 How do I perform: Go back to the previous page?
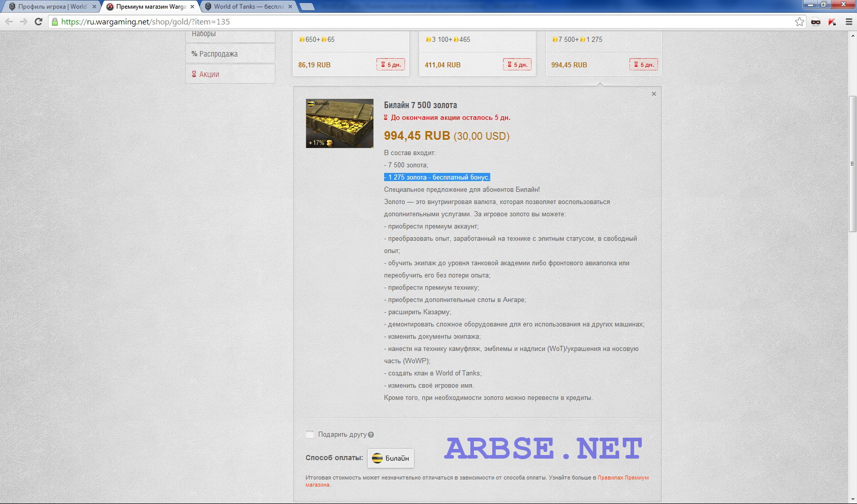(x=9, y=21)
